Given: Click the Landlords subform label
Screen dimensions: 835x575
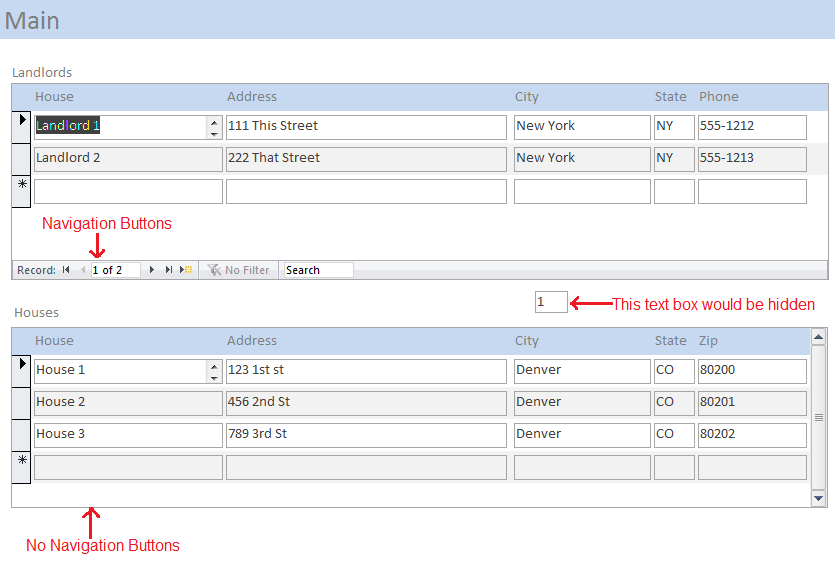Looking at the screenshot, I should pyautogui.click(x=42, y=72).
